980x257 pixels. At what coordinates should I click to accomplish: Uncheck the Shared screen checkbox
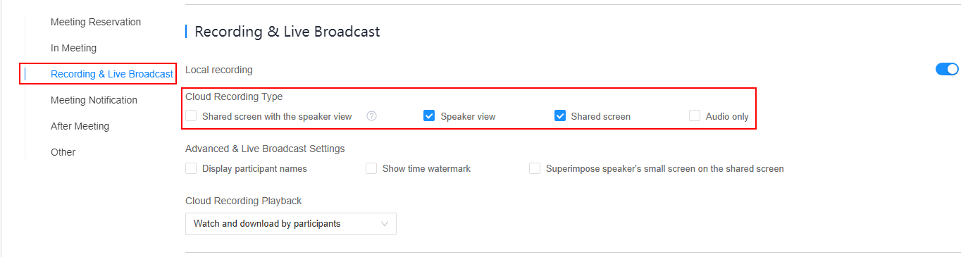[x=560, y=116]
